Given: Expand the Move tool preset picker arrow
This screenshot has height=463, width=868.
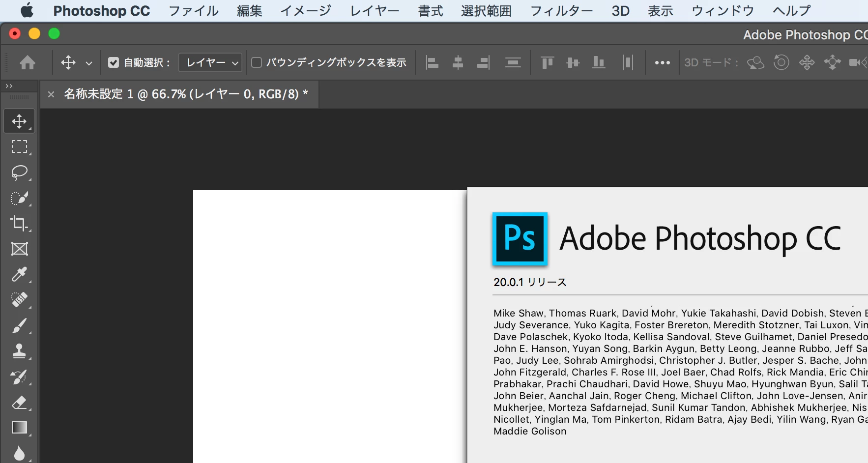Looking at the screenshot, I should click(x=89, y=63).
